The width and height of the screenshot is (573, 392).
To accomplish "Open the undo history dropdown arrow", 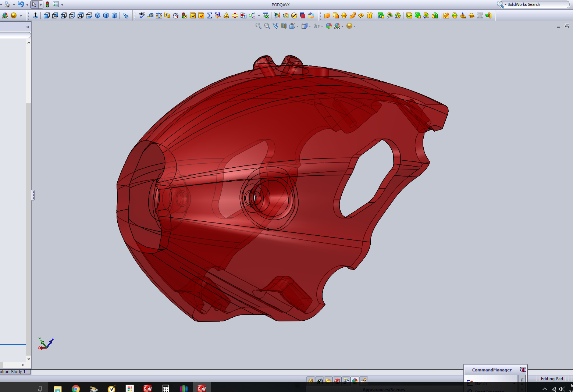I will pyautogui.click(x=27, y=5).
